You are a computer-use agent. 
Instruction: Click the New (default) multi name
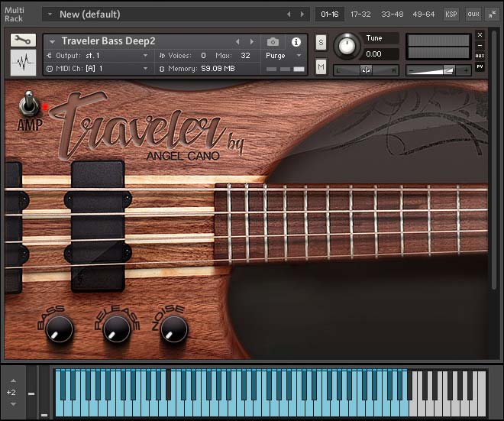tap(89, 15)
